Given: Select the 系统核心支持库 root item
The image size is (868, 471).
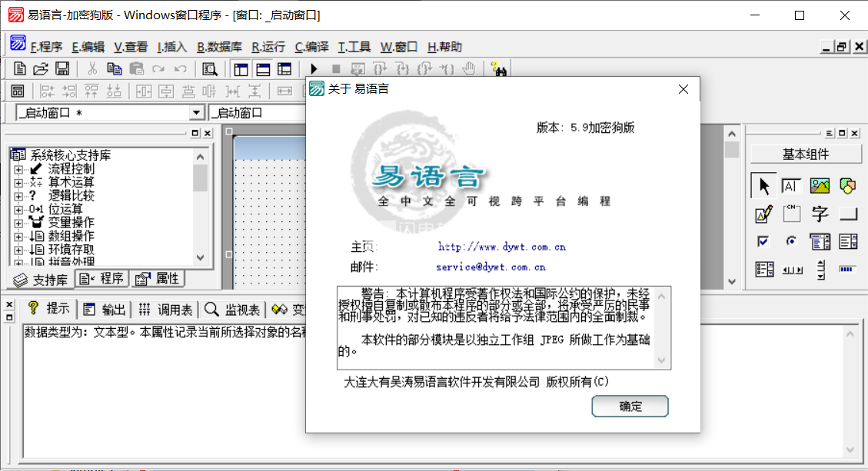Looking at the screenshot, I should 70,155.
